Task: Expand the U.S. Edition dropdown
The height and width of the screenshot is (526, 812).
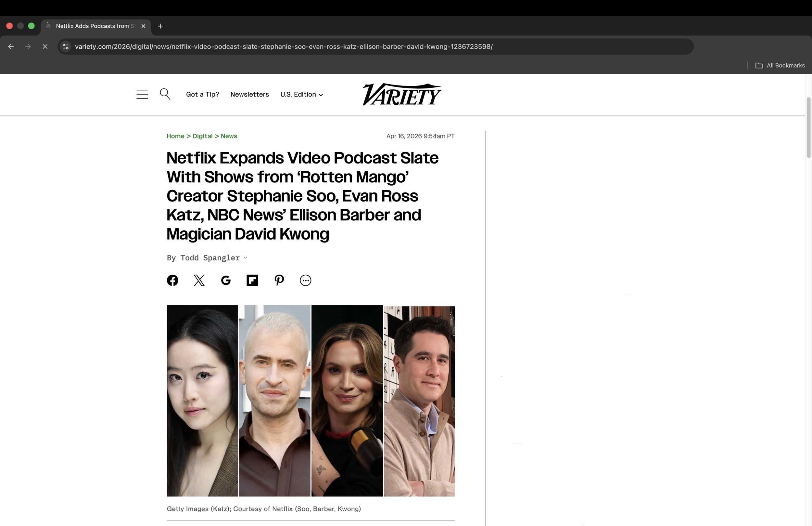Action: click(x=302, y=95)
